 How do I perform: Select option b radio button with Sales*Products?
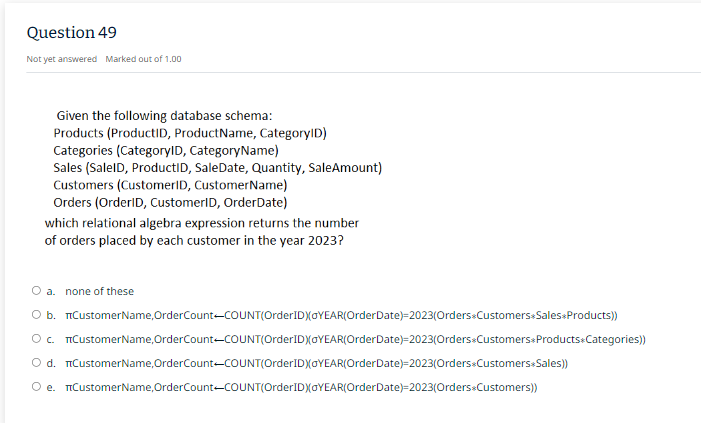36,315
